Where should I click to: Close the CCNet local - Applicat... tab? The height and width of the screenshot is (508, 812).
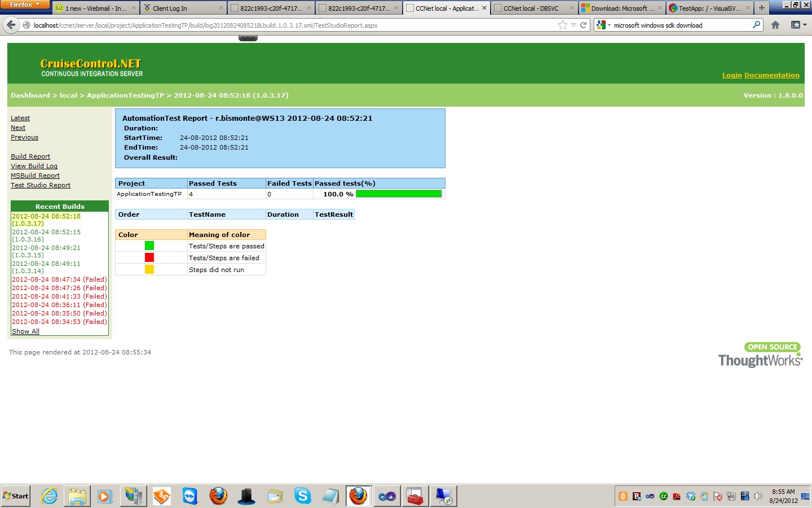point(484,8)
